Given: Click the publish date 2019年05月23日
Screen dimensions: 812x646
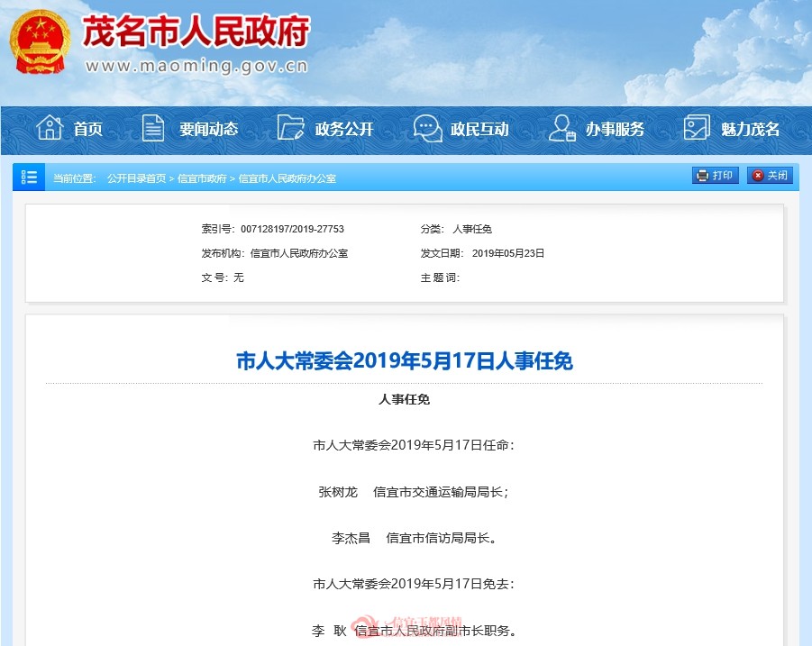Looking at the screenshot, I should click(508, 253).
